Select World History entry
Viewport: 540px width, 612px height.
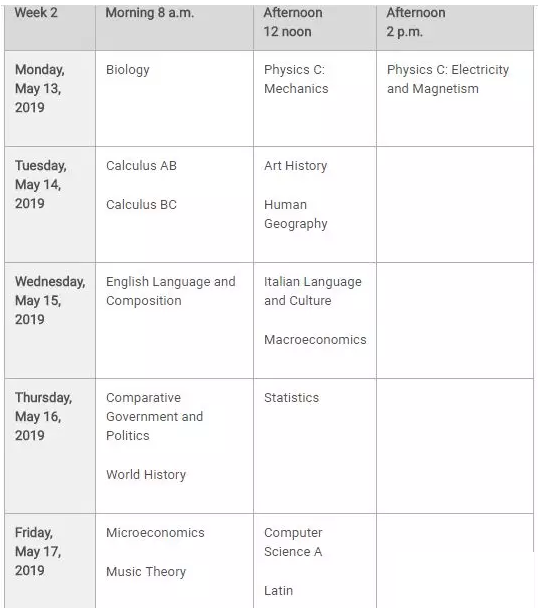tap(146, 475)
